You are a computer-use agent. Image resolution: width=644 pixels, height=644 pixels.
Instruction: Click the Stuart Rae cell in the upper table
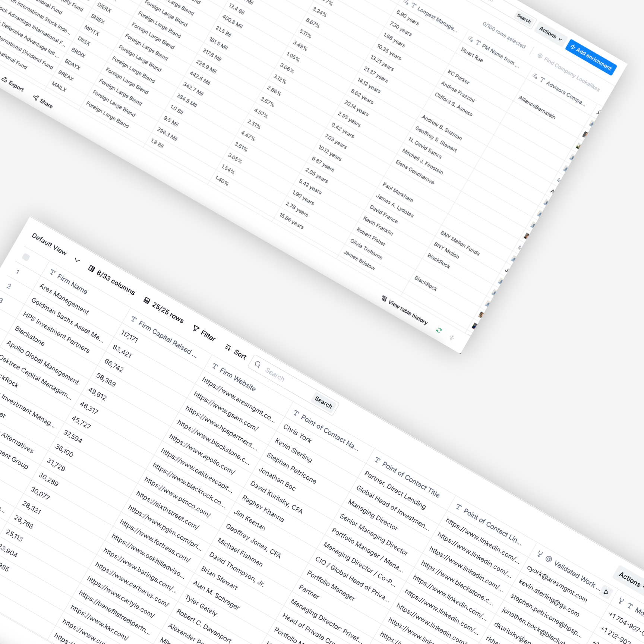[x=472, y=55]
